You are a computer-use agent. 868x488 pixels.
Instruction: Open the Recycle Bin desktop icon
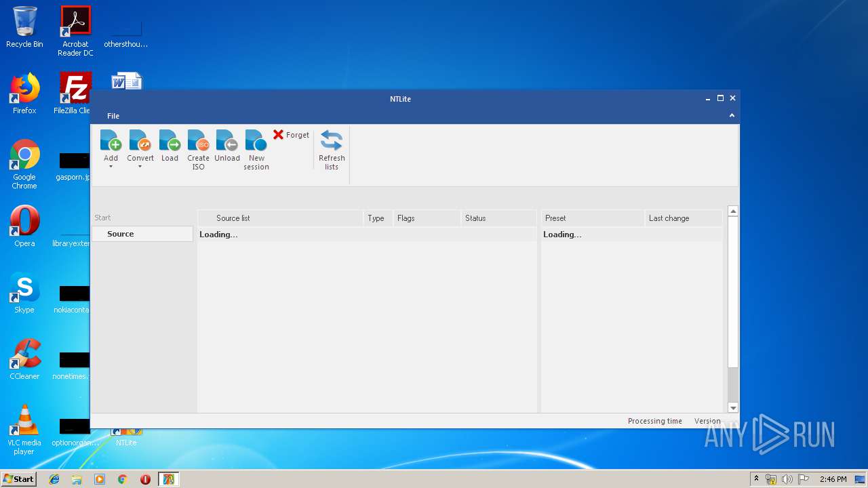[x=24, y=27]
